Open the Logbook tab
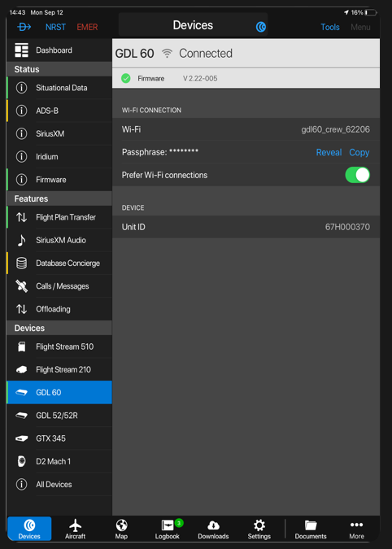The image size is (392, 549). coord(168,529)
